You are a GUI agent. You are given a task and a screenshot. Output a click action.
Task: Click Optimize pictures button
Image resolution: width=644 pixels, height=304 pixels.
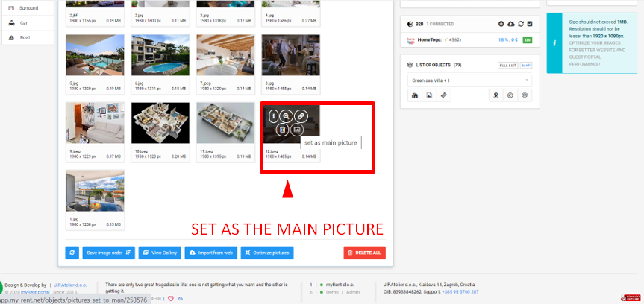267,253
